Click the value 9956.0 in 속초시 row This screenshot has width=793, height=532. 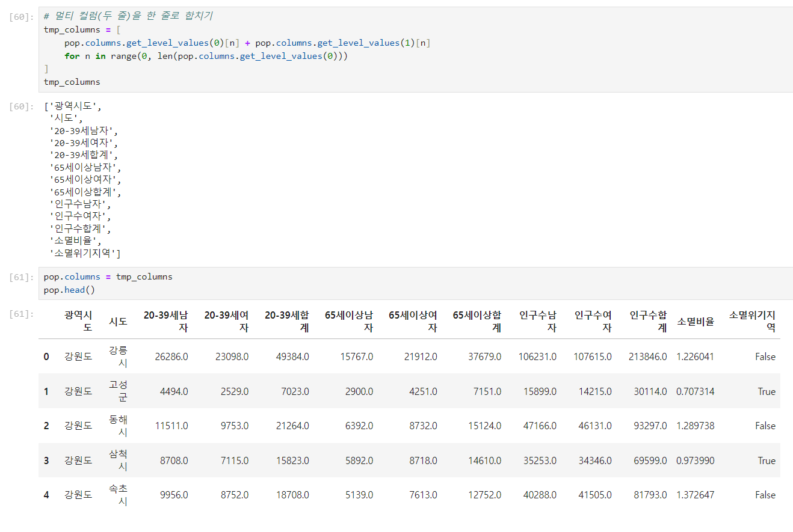[x=174, y=495]
